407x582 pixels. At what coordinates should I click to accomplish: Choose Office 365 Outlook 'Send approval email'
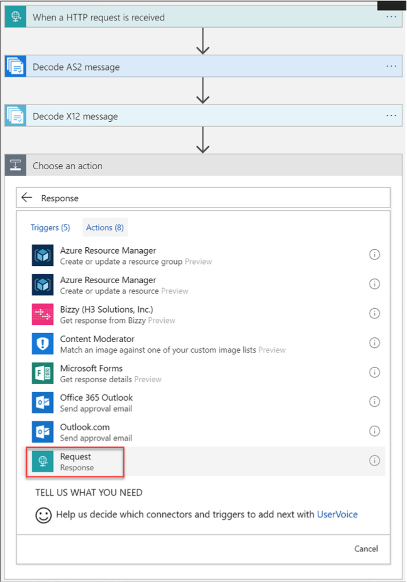pyautogui.click(x=96, y=409)
